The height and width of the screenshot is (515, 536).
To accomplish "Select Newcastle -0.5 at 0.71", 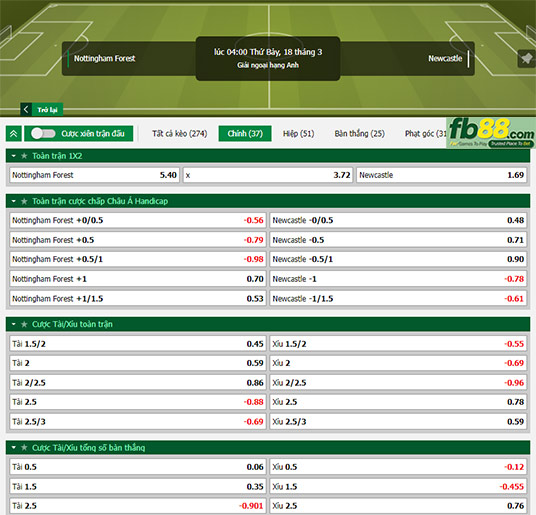I will (x=398, y=240).
